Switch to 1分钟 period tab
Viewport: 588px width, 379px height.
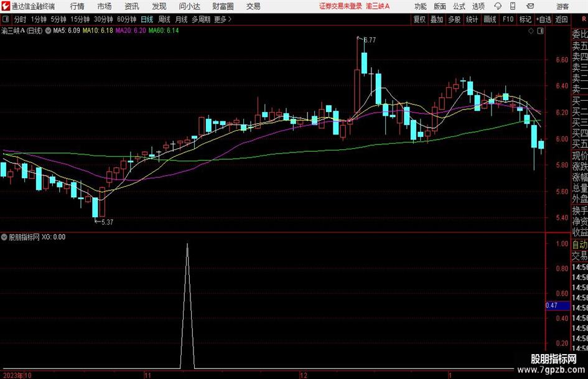click(x=39, y=19)
